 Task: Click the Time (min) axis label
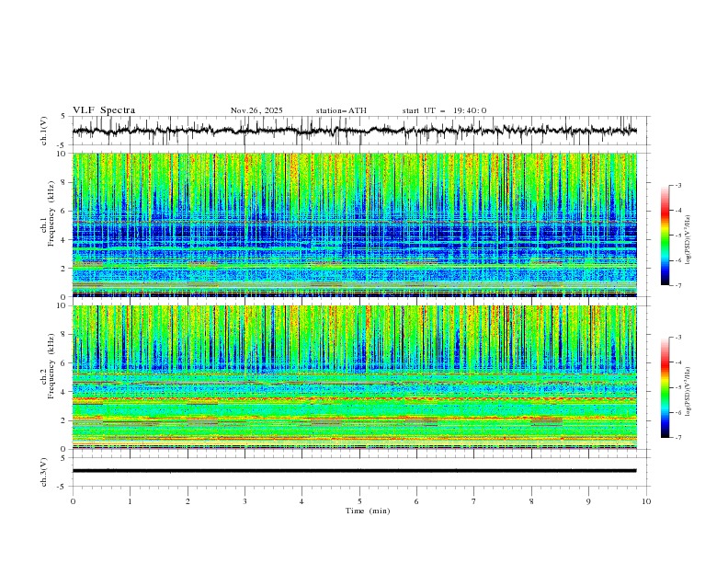pyautogui.click(x=368, y=511)
